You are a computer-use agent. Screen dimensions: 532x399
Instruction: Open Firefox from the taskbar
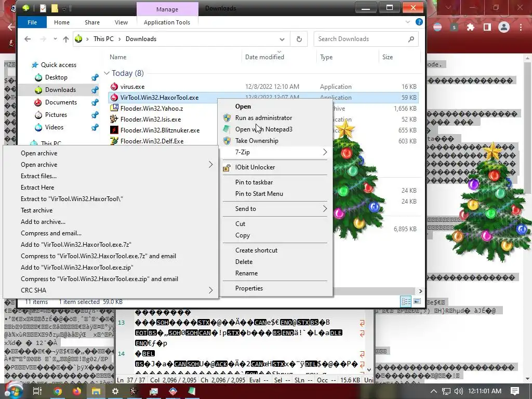77,392
